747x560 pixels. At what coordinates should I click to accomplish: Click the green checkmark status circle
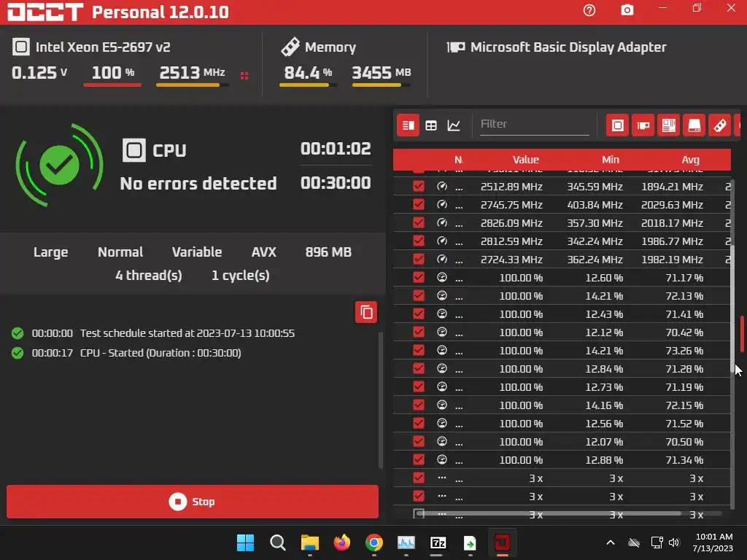[60, 166]
